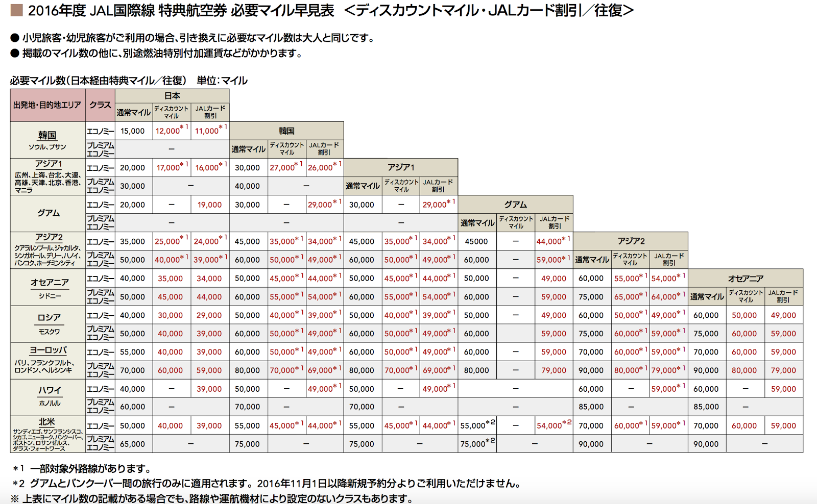Screen dimensions: 817x504
Task: Click 'JALカード割引' subheader under グアム
Action: [554, 222]
